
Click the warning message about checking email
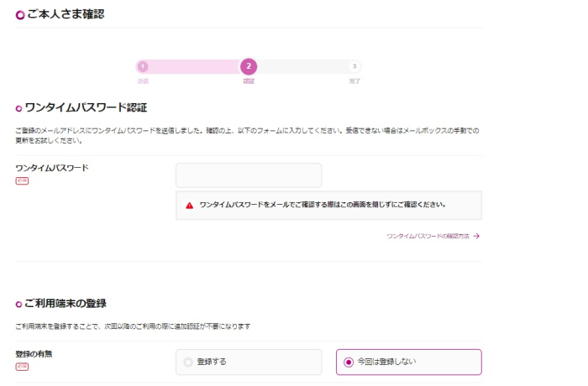pos(323,205)
